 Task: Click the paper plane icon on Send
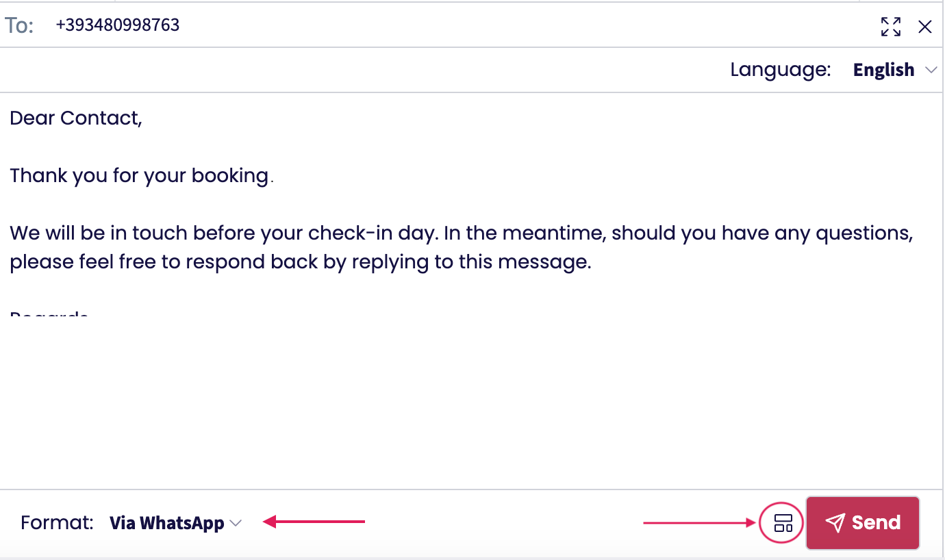pyautogui.click(x=835, y=523)
